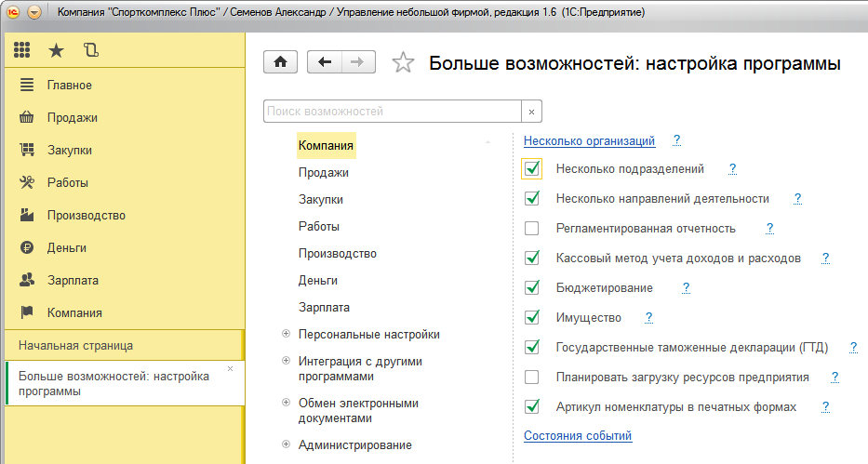Open Несколько организаций link
The width and height of the screenshot is (868, 464).
tap(589, 141)
